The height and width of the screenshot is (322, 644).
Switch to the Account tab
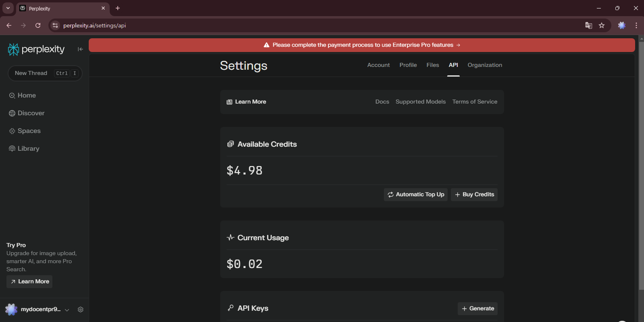pyautogui.click(x=378, y=65)
